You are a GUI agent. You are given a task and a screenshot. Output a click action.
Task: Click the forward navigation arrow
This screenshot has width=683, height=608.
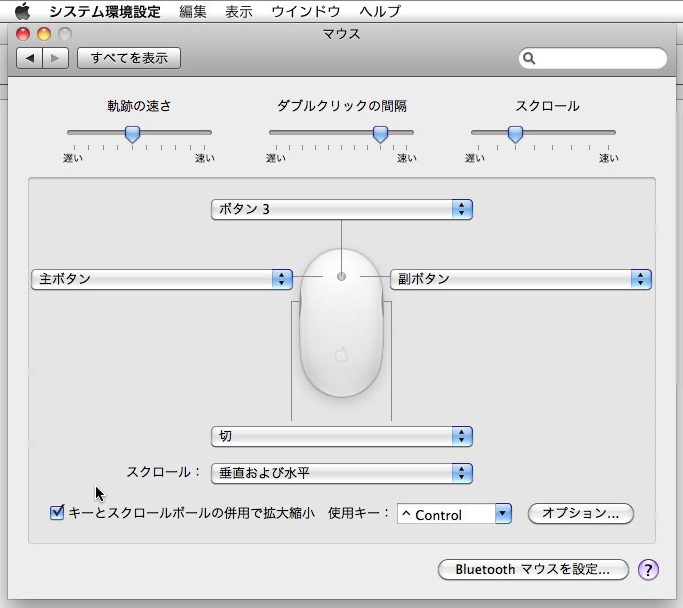(55, 58)
